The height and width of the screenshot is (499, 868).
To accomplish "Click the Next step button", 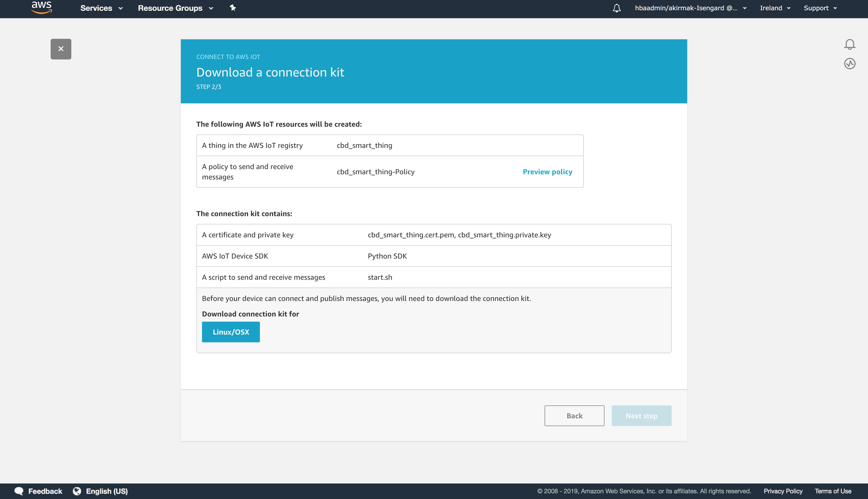I will click(x=641, y=416).
